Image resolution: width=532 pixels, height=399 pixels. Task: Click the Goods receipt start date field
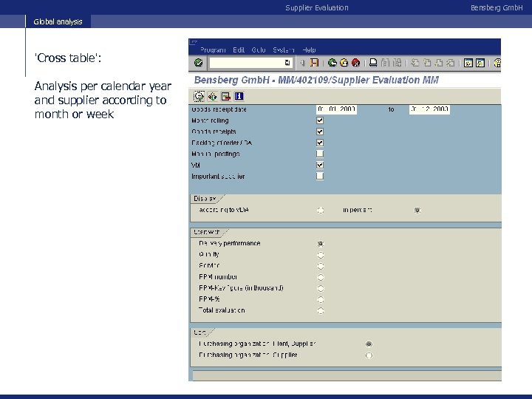point(336,109)
